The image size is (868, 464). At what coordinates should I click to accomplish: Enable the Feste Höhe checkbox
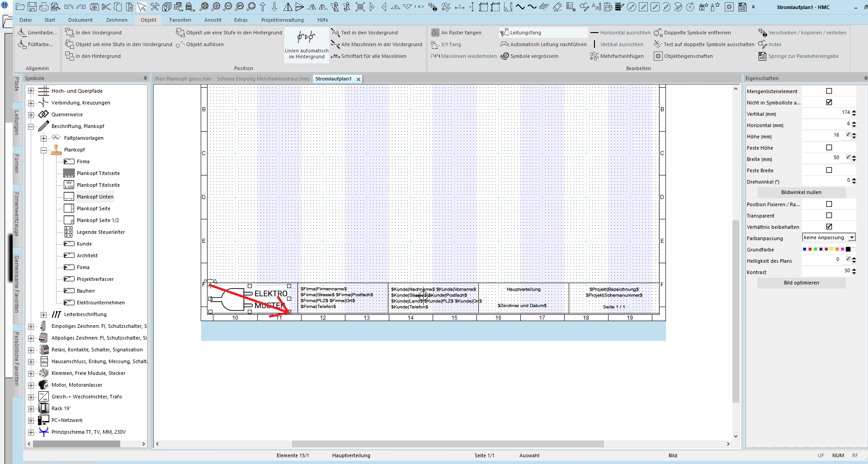click(829, 147)
